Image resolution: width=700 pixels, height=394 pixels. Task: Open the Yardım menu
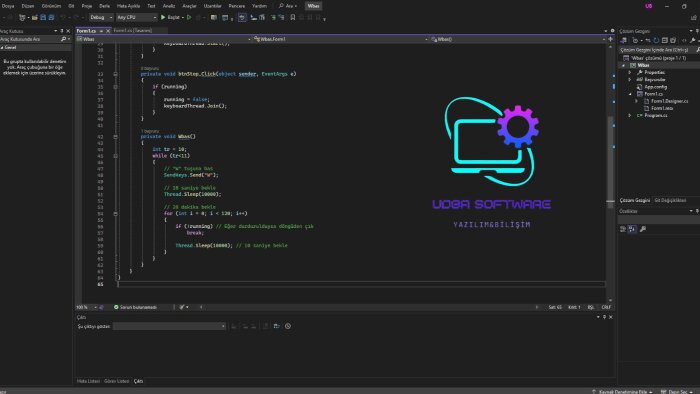coord(259,6)
